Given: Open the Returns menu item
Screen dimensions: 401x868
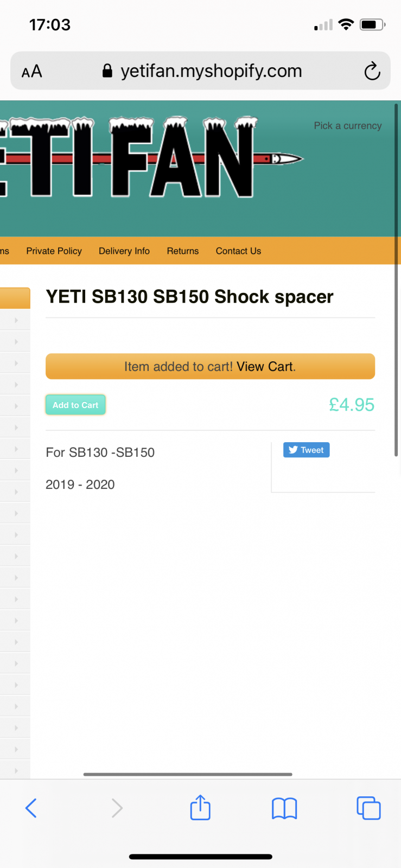Looking at the screenshot, I should point(183,251).
